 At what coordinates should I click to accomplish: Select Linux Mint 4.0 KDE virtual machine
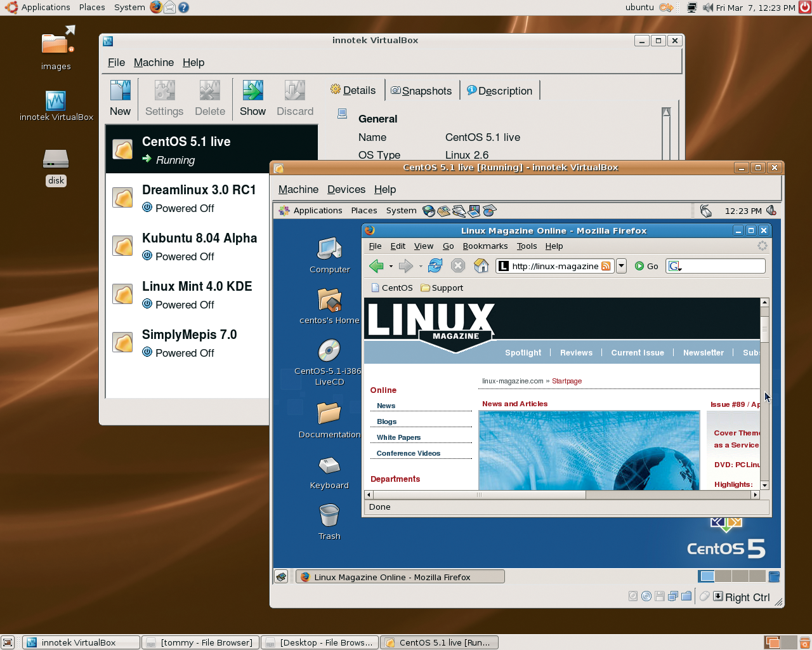pyautogui.click(x=187, y=295)
